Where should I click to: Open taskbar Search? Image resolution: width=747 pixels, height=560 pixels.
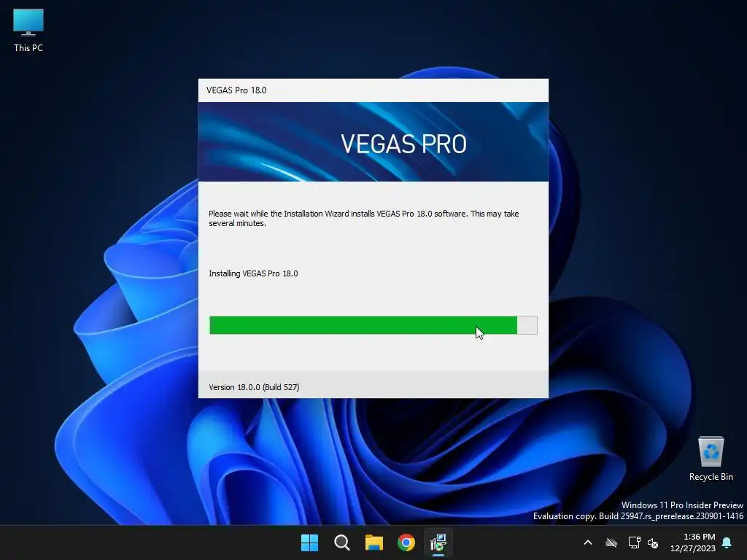(x=342, y=542)
